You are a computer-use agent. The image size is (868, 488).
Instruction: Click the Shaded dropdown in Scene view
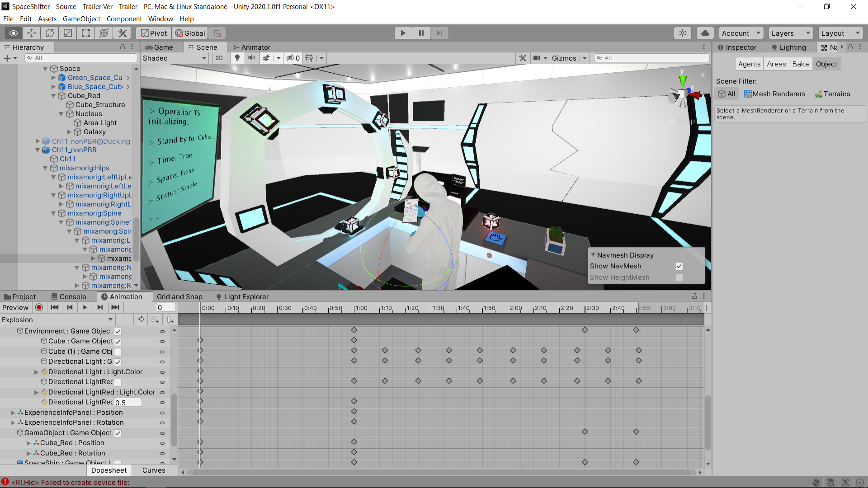pyautogui.click(x=173, y=58)
